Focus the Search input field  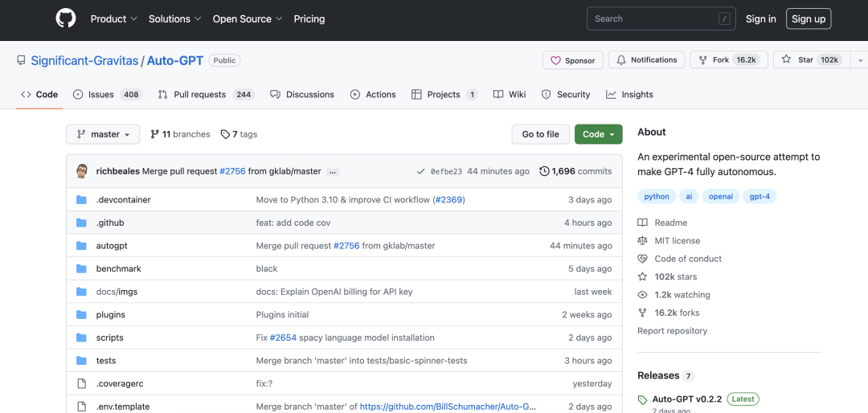point(661,18)
